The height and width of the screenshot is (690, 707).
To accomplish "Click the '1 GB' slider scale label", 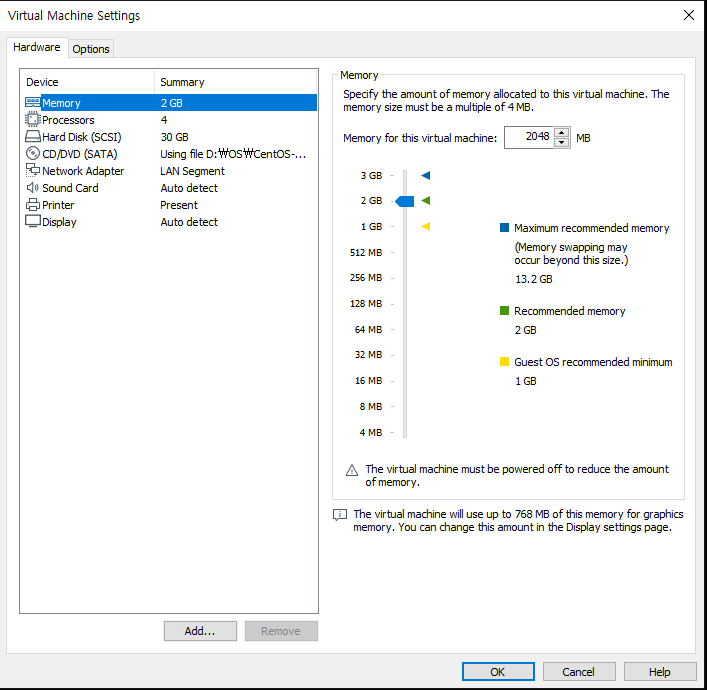I will point(371,226).
